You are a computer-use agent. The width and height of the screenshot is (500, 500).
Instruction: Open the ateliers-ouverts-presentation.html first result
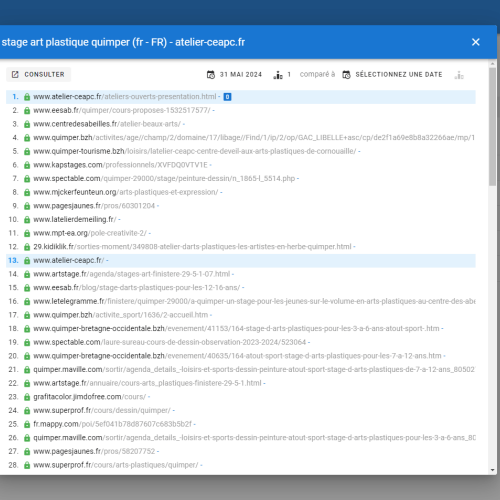click(x=125, y=97)
